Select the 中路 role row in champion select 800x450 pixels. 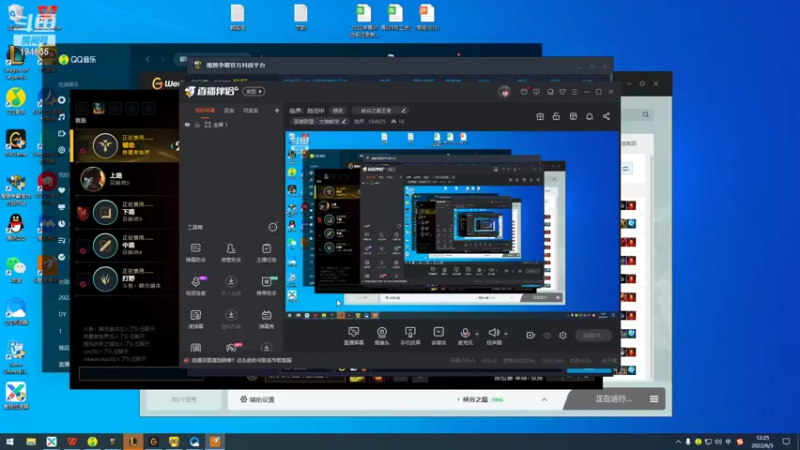coord(125,245)
